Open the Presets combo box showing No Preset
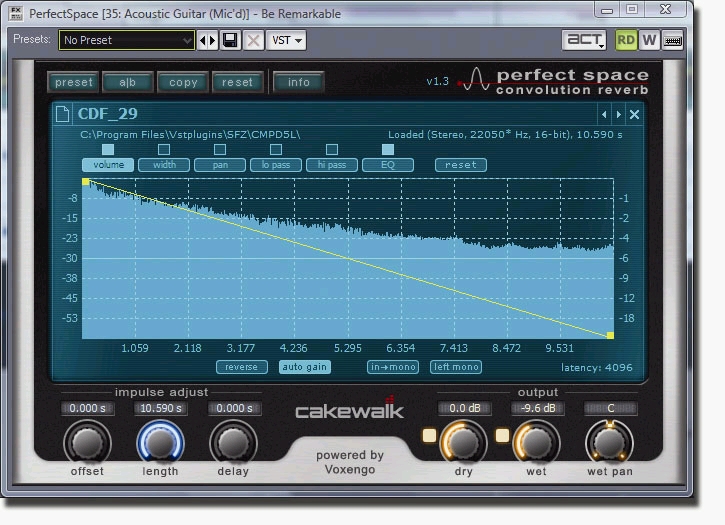 pos(126,40)
